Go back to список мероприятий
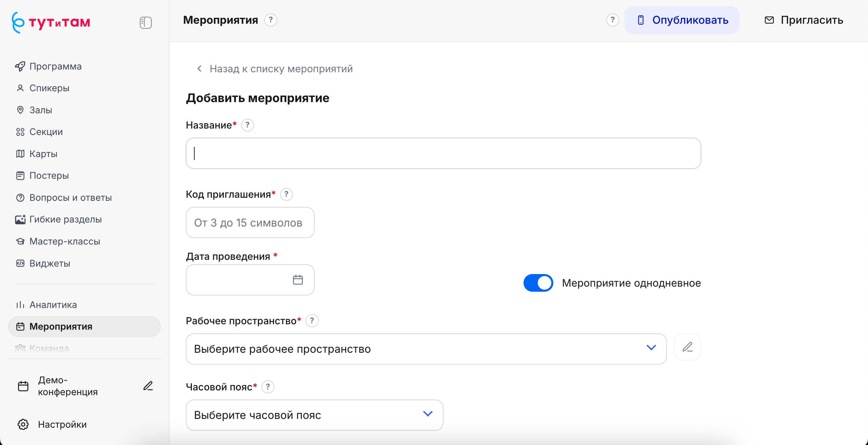 [x=275, y=69]
